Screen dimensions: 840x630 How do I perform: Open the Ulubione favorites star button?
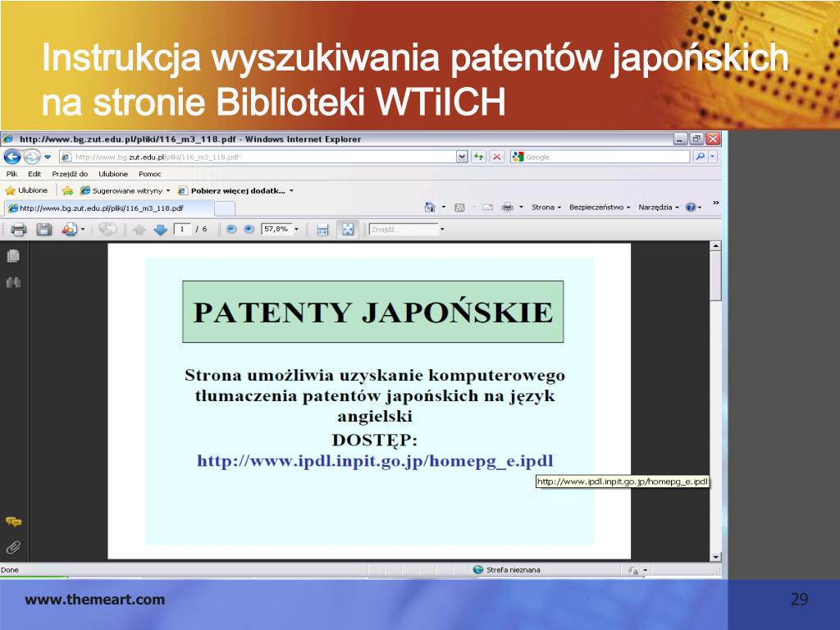click(x=26, y=190)
